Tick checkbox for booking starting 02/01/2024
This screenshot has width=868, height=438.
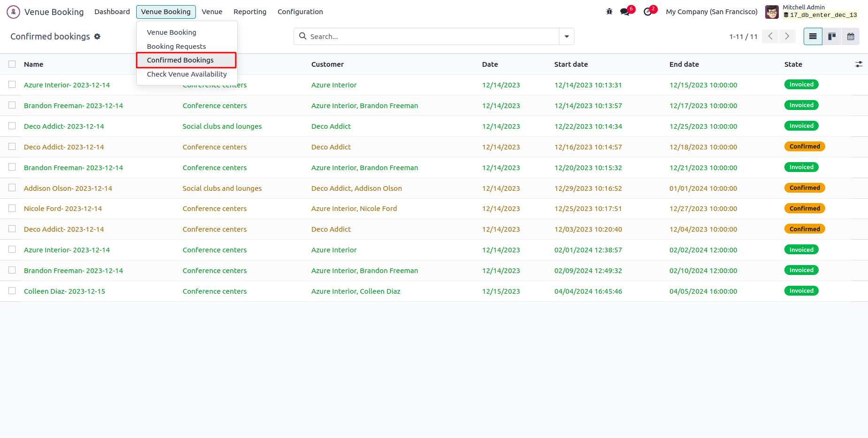click(x=12, y=250)
